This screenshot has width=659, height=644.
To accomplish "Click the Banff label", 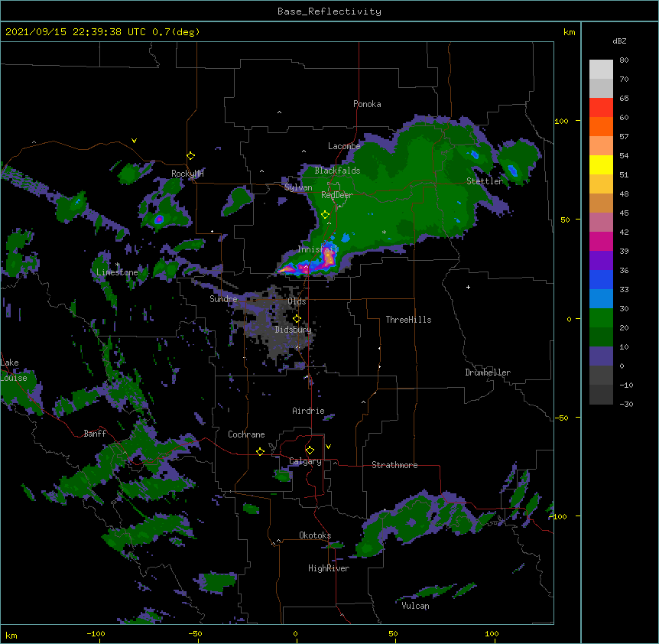I will (x=95, y=434).
